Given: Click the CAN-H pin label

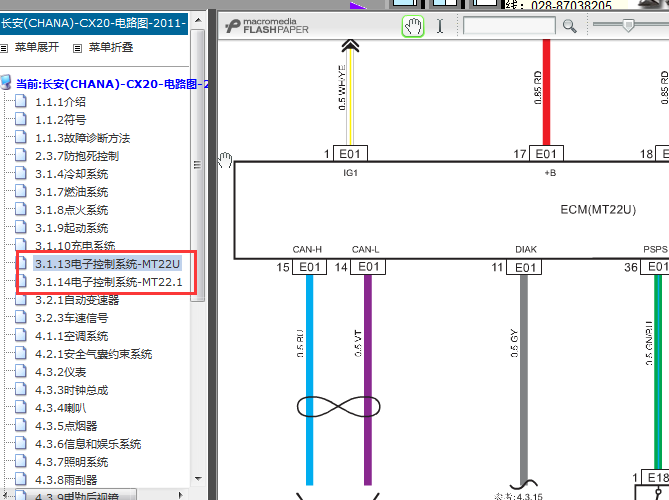Looking at the screenshot, I should tap(307, 249).
